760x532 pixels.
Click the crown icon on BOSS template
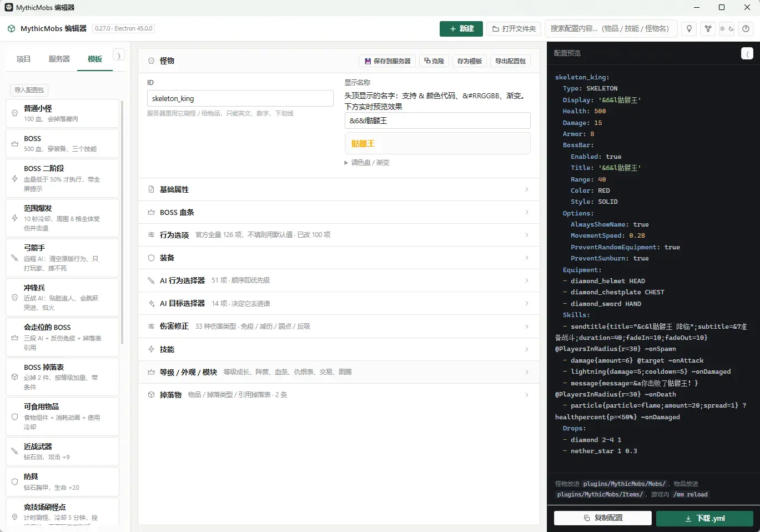15,143
